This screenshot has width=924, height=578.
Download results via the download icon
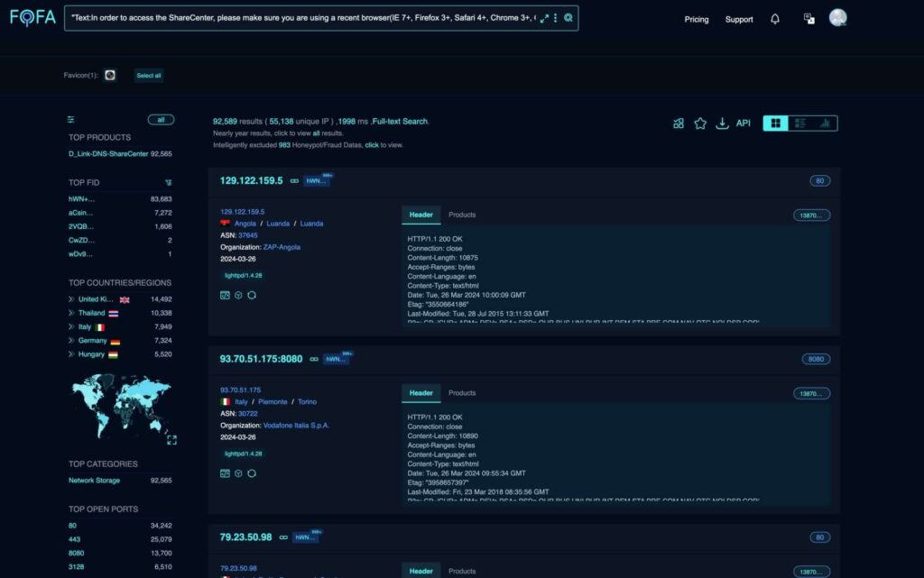[x=722, y=123]
